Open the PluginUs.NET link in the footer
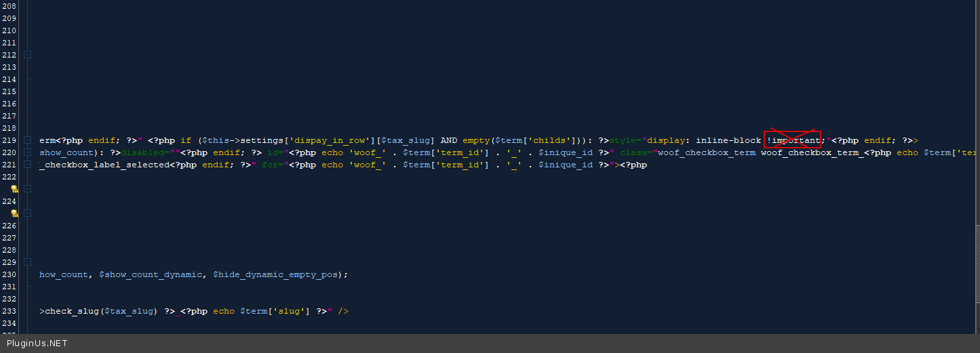 tap(37, 344)
